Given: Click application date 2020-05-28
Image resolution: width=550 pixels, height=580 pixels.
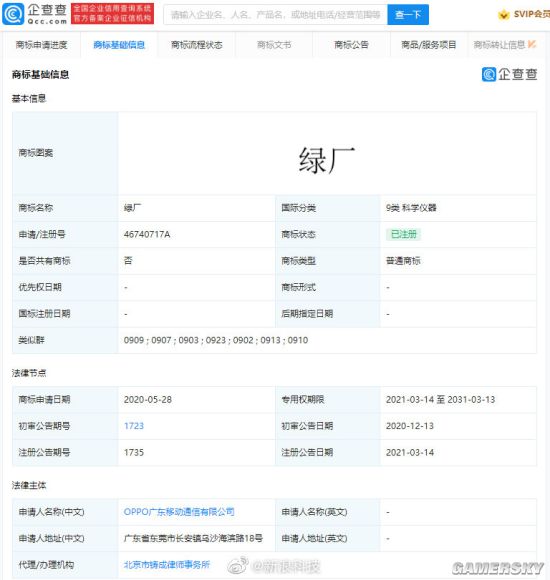Looking at the screenshot, I should point(148,399).
